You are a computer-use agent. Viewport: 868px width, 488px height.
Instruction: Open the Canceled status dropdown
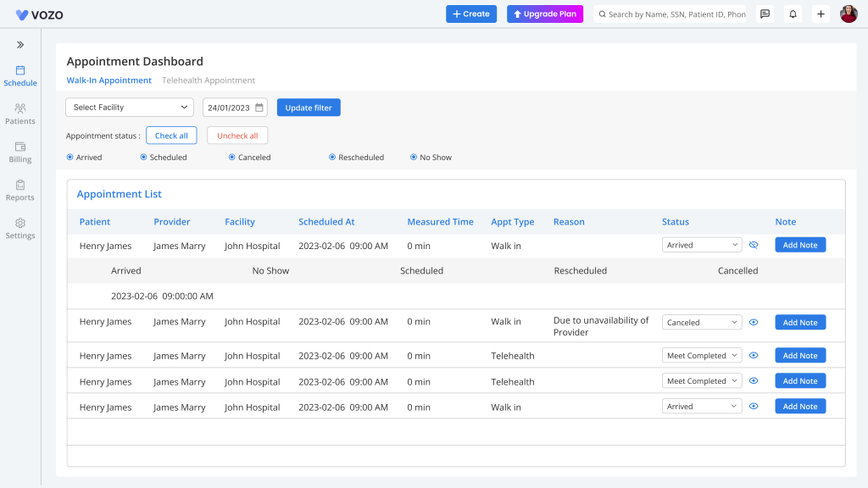pos(702,323)
